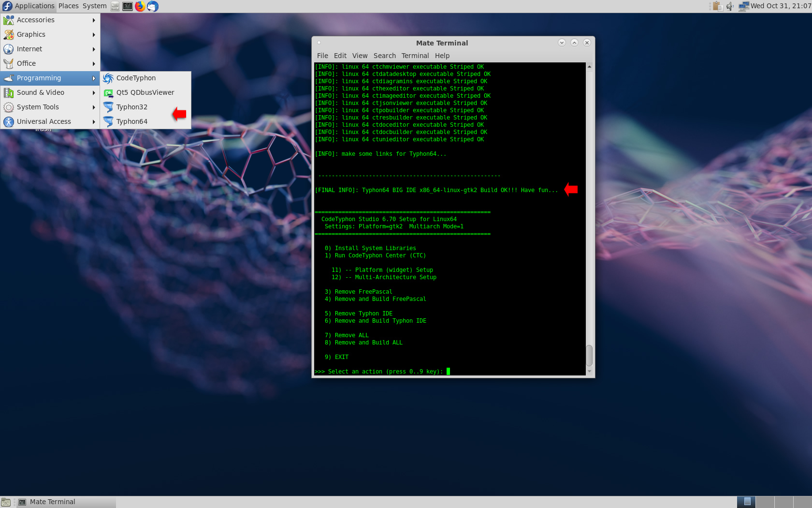Click the Typhon32 tornado icon
This screenshot has height=508, width=812.
coord(108,107)
